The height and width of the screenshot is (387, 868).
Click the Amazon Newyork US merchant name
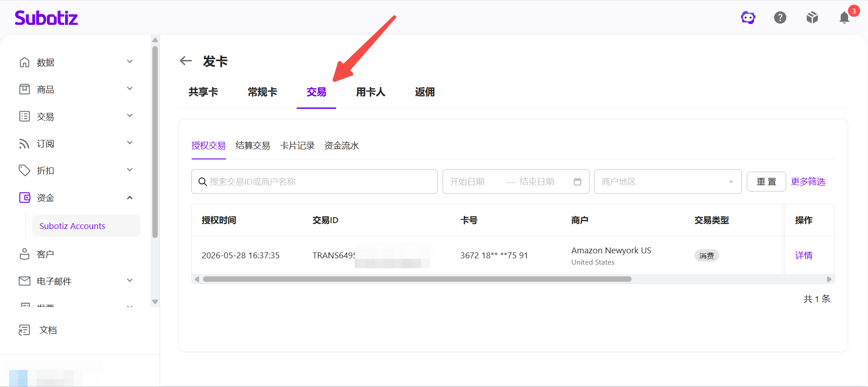pyautogui.click(x=611, y=250)
